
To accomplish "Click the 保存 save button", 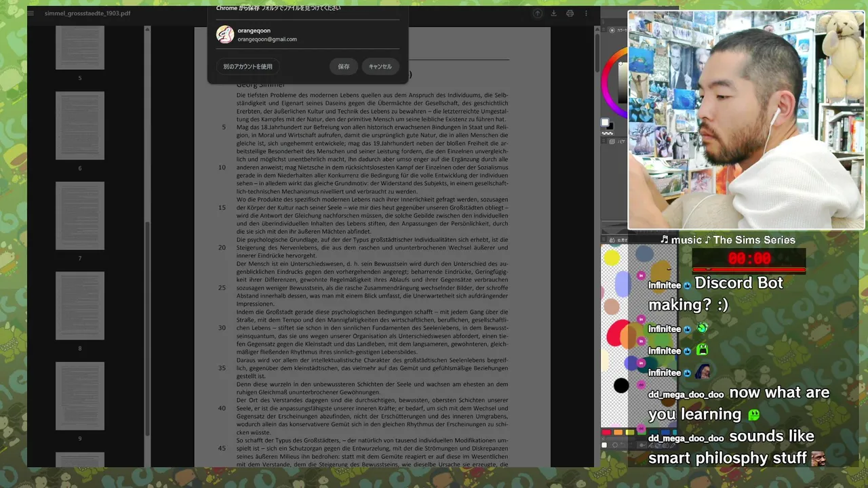I will tap(344, 66).
